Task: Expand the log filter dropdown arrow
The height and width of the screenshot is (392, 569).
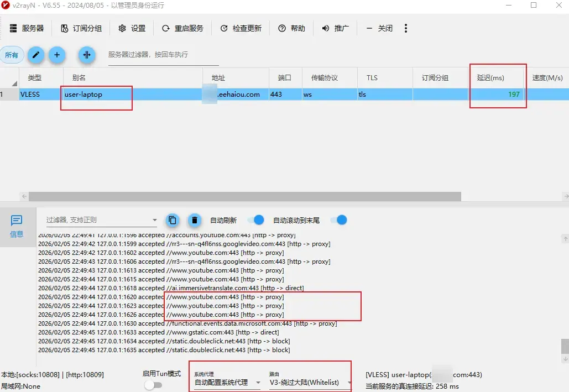Action: click(154, 220)
